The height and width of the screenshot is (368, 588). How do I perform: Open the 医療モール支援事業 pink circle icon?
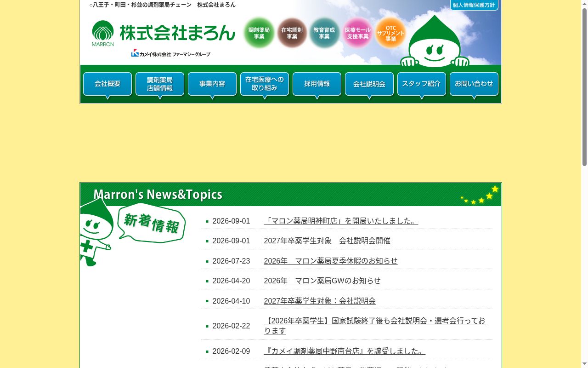[358, 33]
